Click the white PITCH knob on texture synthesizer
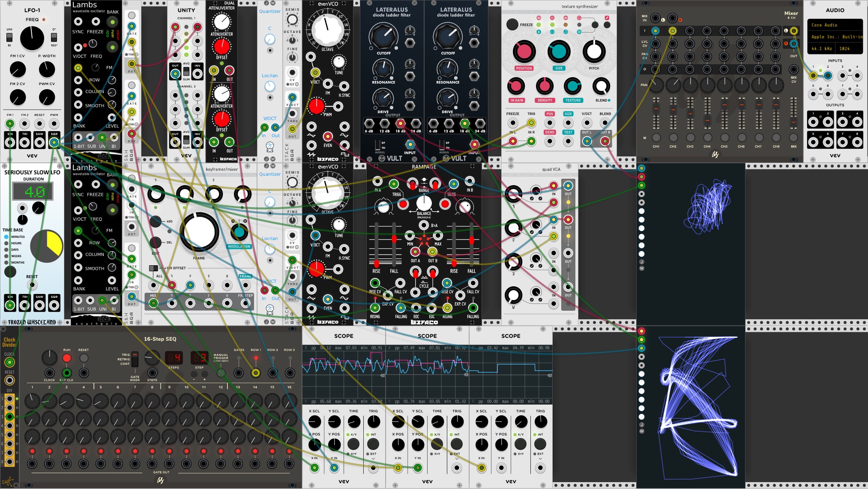The width and height of the screenshot is (868, 489). pos(594,52)
